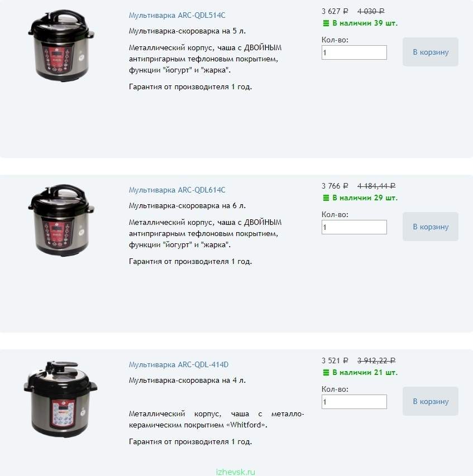Click the ARC-QDL514C multicooker product image
The image size is (473, 476).
[x=61, y=46]
